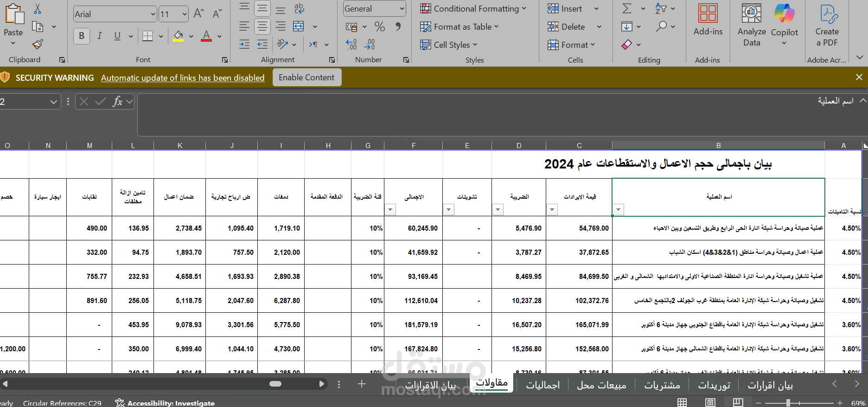Click the Copy icon
Screen dimensions: 868x407
click(38, 27)
